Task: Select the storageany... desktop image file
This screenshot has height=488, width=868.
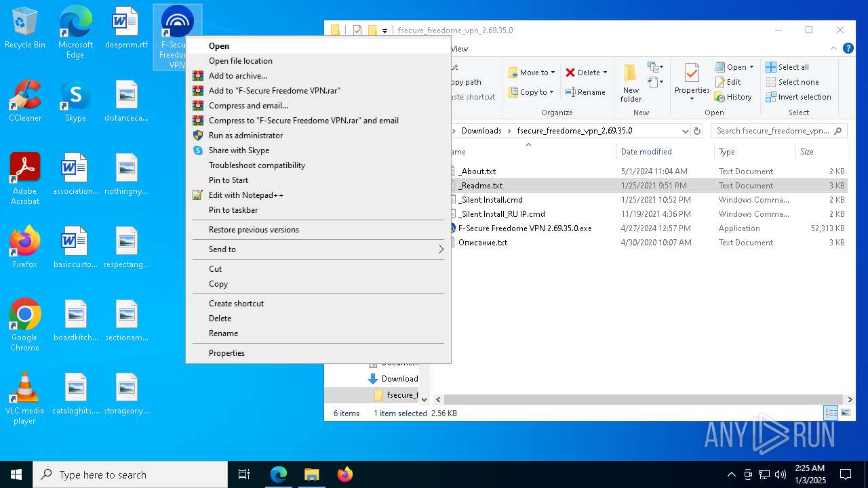Action: 126,394
